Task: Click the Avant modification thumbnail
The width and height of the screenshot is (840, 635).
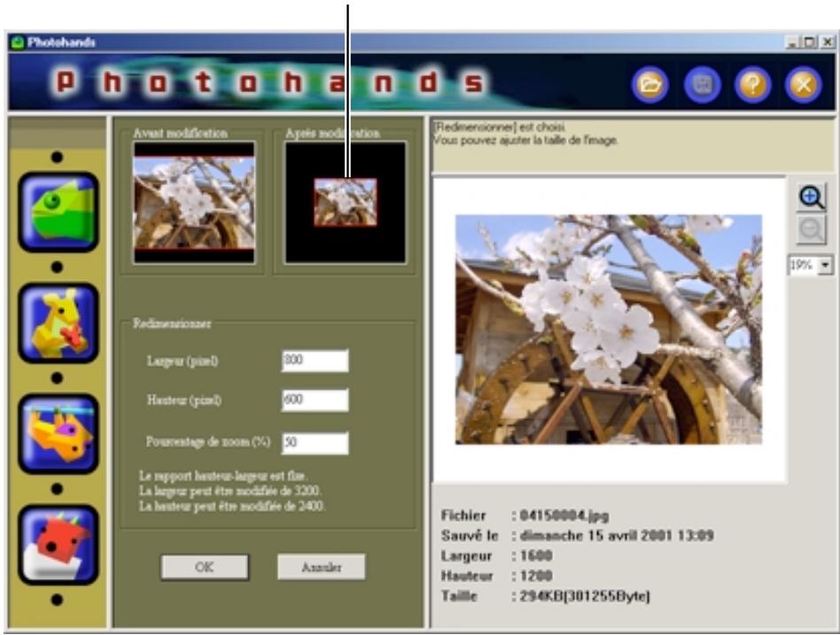Action: (x=194, y=203)
